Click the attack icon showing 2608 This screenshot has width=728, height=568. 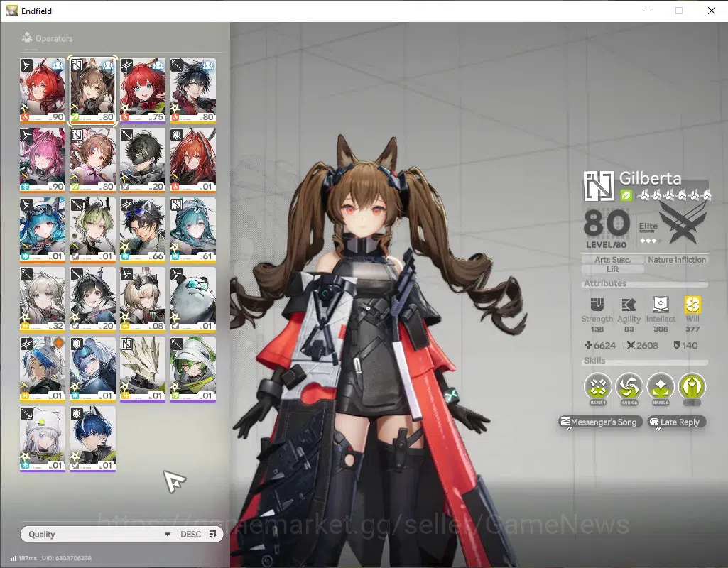point(631,345)
